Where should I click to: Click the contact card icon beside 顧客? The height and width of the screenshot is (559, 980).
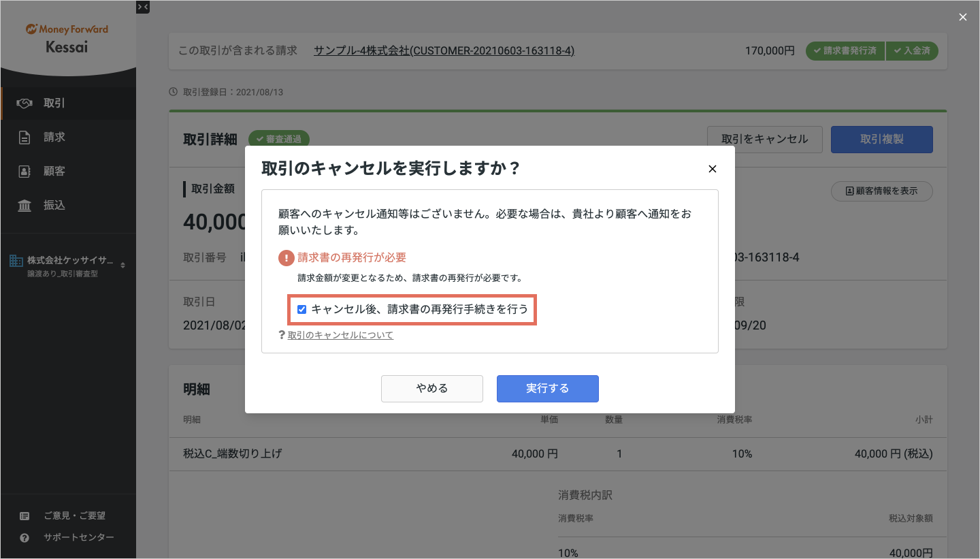point(24,171)
